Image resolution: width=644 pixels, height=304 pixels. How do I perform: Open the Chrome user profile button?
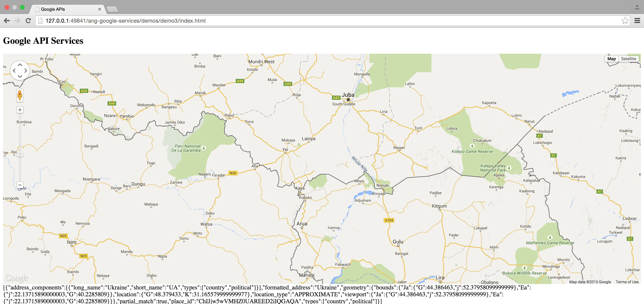(637, 7)
